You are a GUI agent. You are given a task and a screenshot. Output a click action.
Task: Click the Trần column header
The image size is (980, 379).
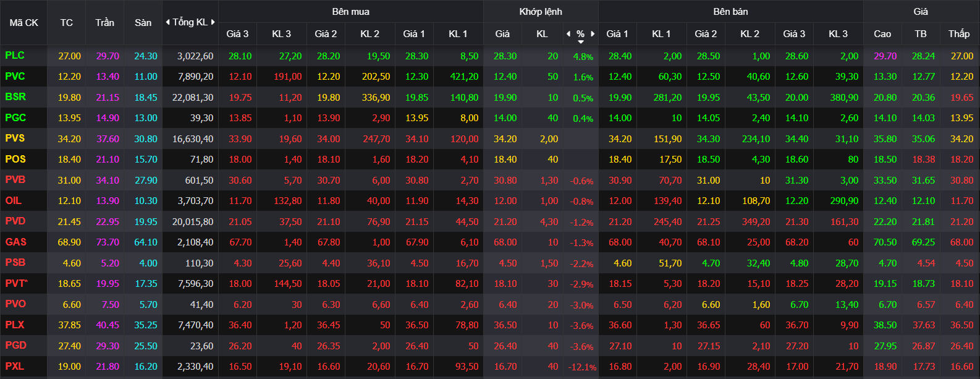(105, 22)
